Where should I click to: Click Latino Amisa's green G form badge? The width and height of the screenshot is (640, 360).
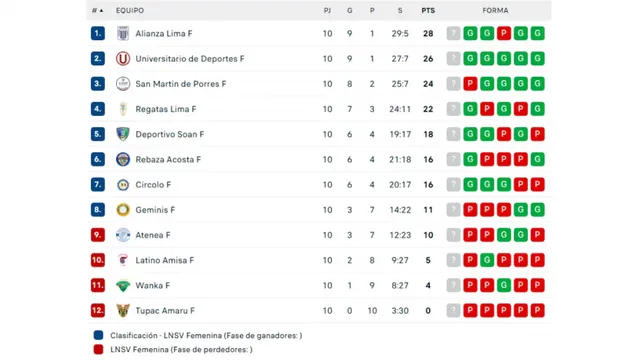point(487,260)
